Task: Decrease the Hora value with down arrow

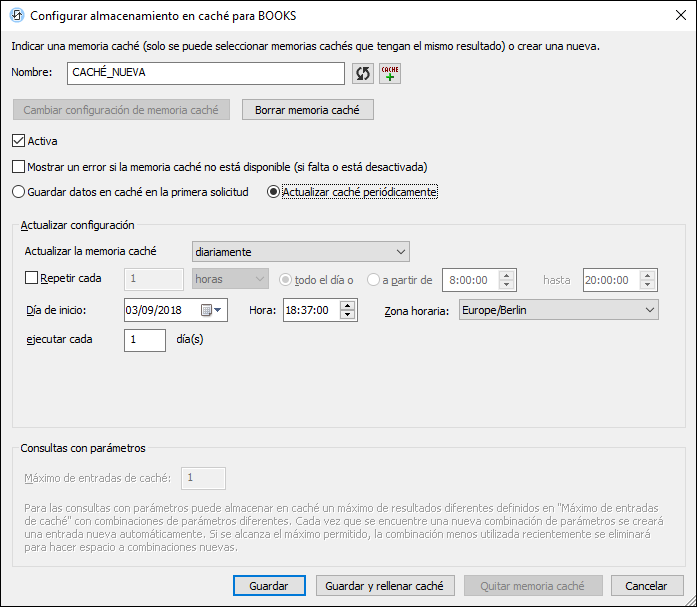Action: (348, 316)
